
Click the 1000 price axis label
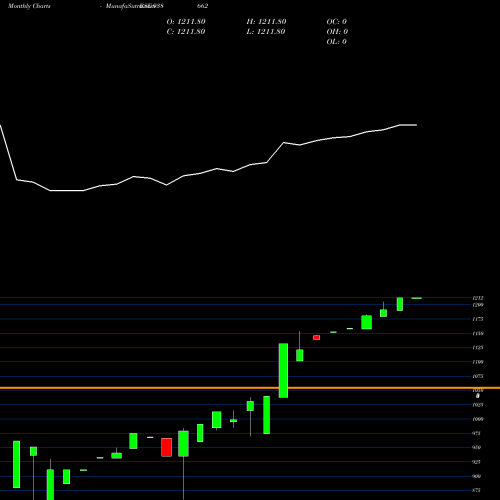478,419
